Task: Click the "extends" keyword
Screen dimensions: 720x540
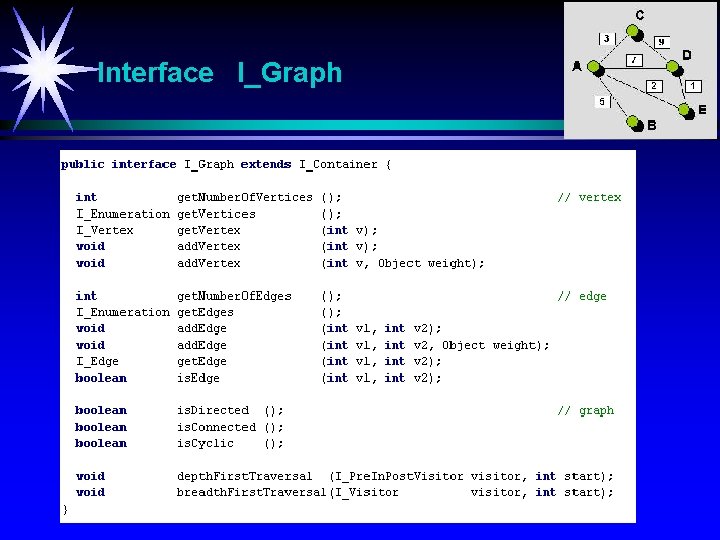Action: 266,164
